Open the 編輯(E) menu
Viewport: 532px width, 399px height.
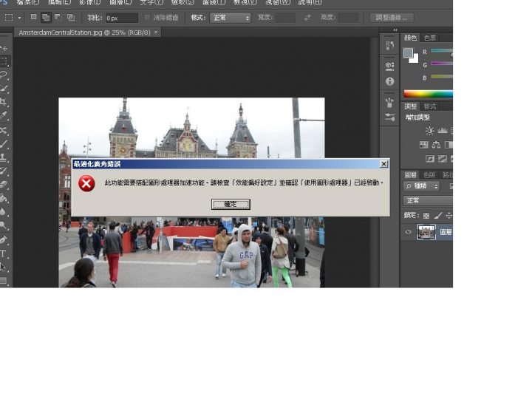click(59, 2)
